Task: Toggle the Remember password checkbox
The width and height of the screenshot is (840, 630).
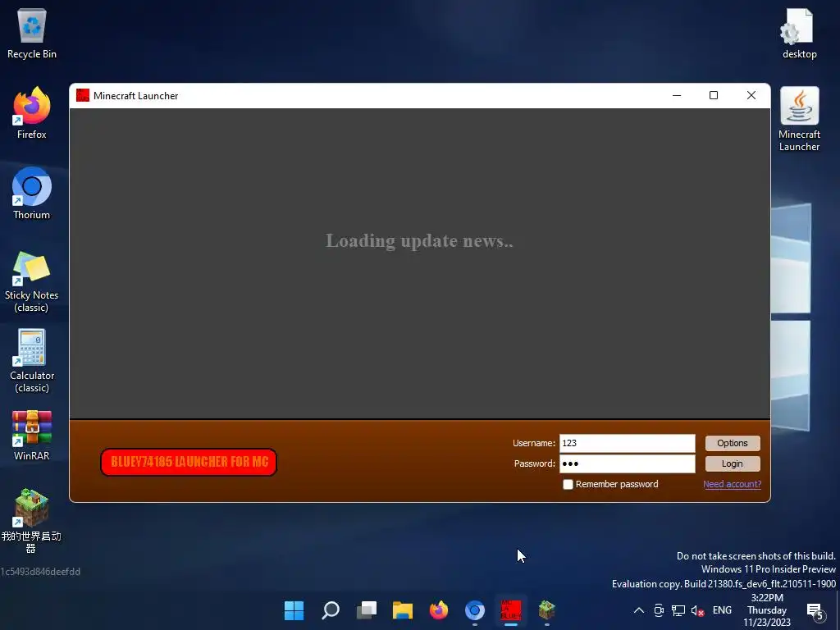Action: click(x=568, y=484)
